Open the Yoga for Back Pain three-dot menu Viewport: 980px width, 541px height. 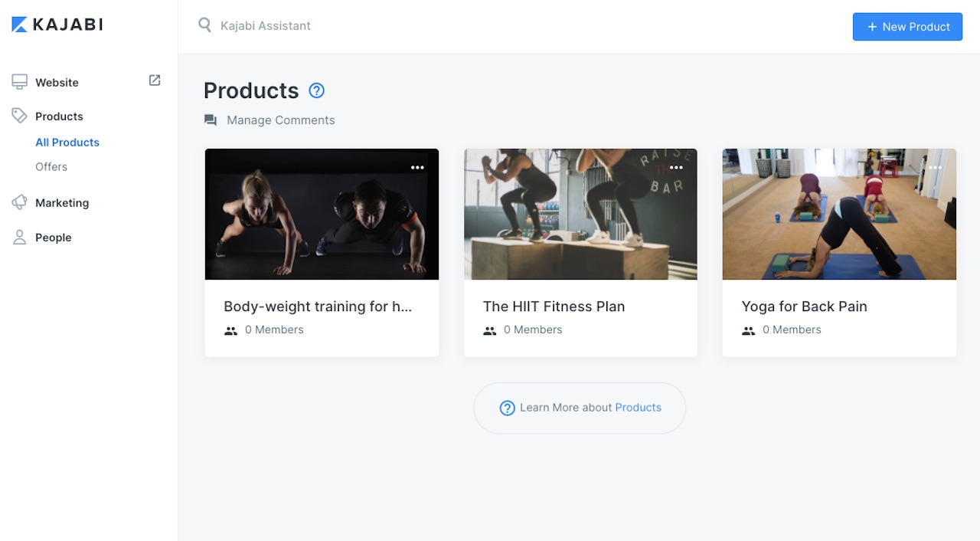[x=935, y=167]
